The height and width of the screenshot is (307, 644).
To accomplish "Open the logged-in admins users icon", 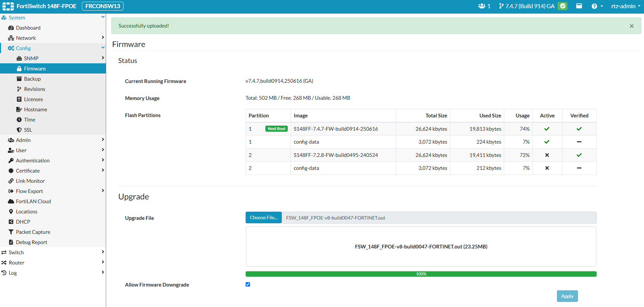I will [482, 6].
